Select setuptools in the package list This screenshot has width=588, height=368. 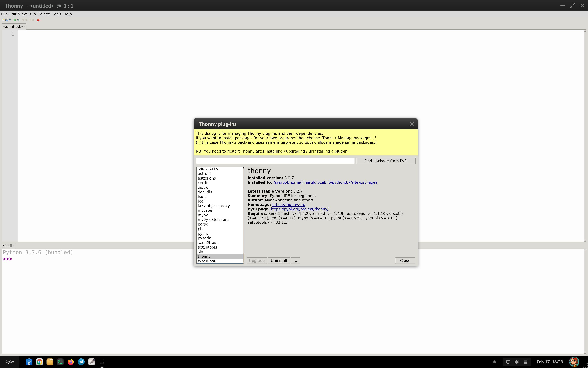click(x=219, y=247)
